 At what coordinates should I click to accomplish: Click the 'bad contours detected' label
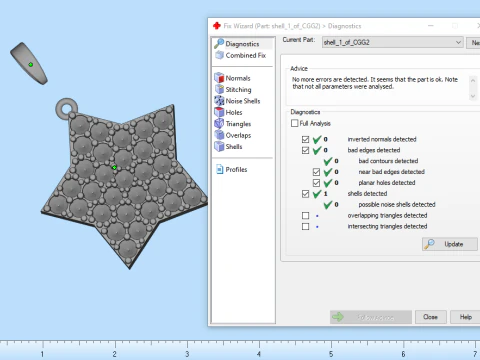[x=388, y=161]
